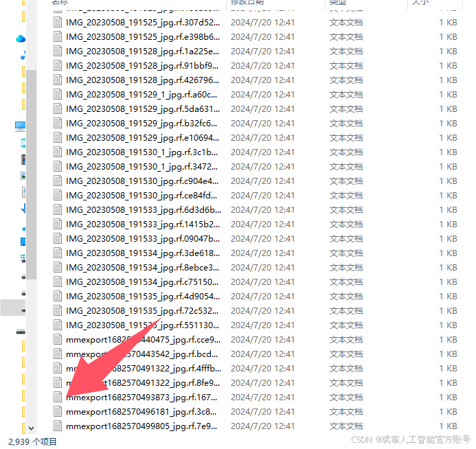Click file icon of mmexport1682570499805_jpg.rf.7e9
The image size is (476, 449).
pos(58,426)
